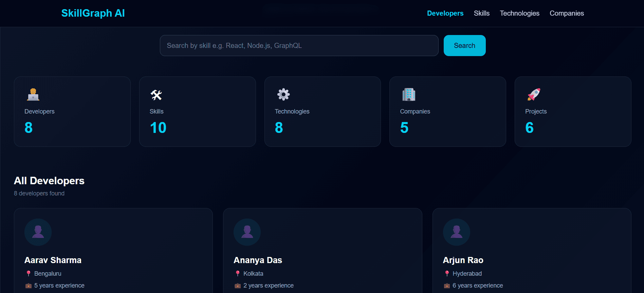Click the Technologies gear icon
This screenshot has width=644, height=293.
(283, 94)
